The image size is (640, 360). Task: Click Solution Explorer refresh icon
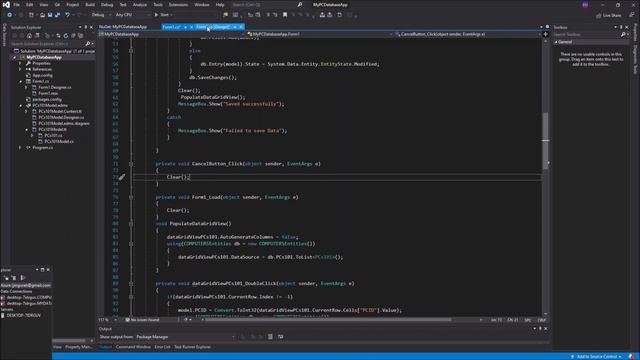pyautogui.click(x=65, y=36)
